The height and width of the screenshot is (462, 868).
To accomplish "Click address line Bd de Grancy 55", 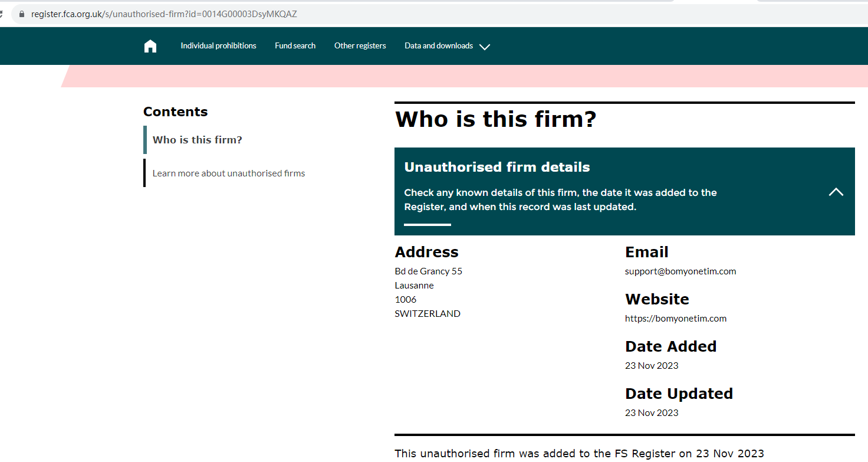I will 428,271.
